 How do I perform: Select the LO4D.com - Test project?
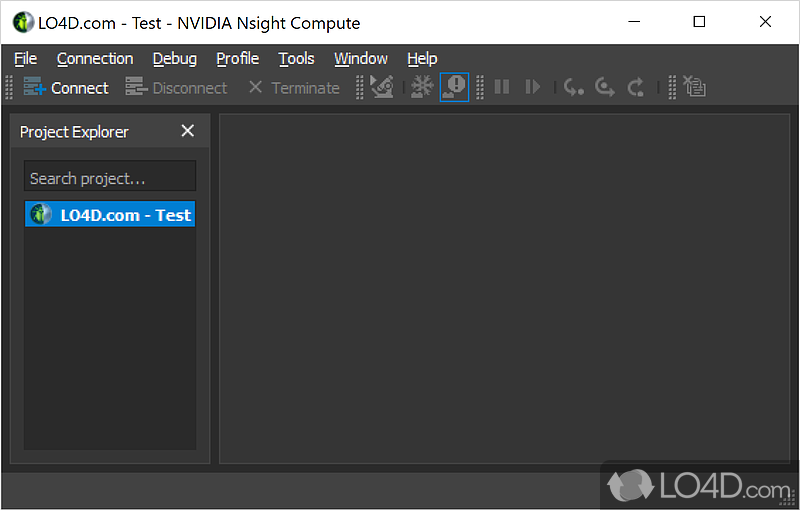(110, 214)
